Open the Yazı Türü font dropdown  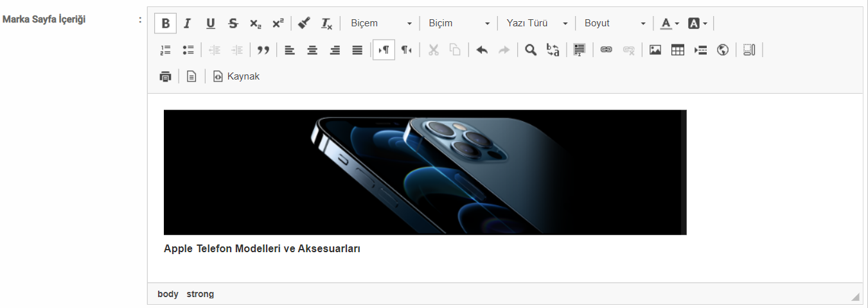[536, 24]
